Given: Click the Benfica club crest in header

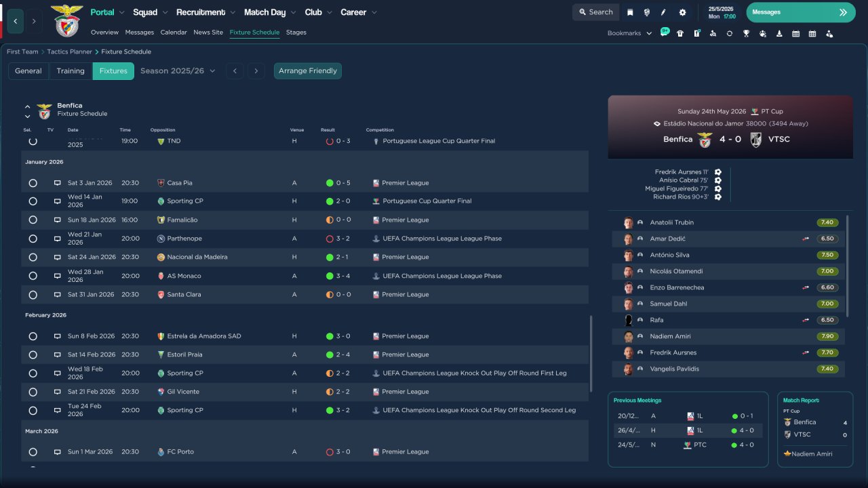Looking at the screenshot, I should coord(66,20).
